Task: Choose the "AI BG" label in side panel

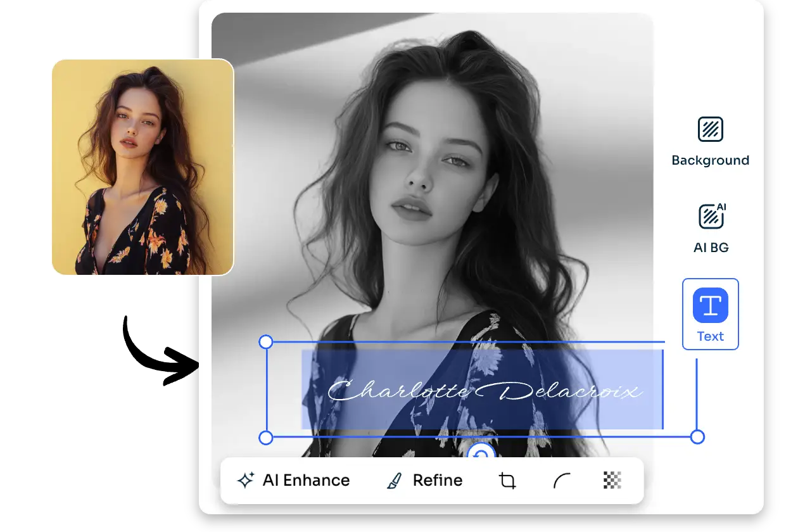Action: click(710, 248)
